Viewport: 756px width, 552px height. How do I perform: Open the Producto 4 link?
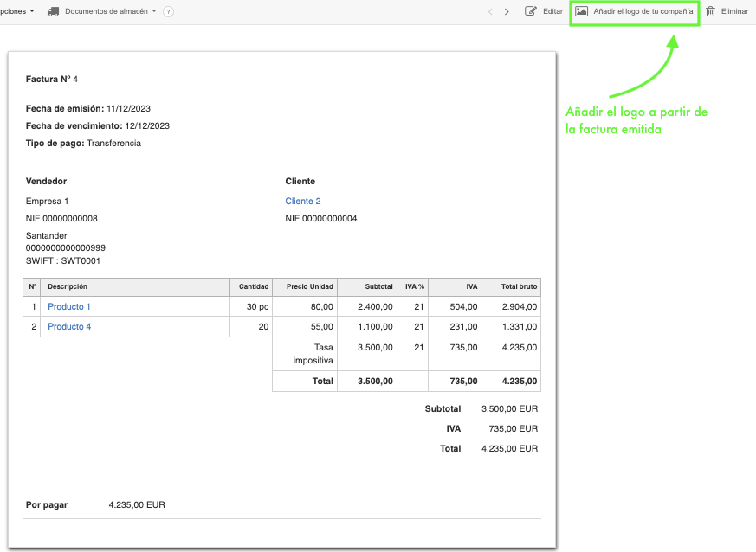pos(69,326)
